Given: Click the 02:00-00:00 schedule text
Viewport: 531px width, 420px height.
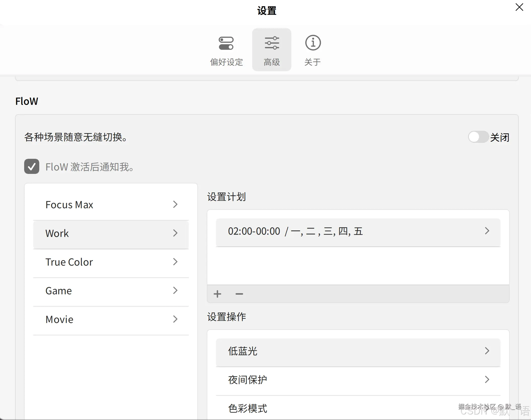Looking at the screenshot, I should 254,231.
